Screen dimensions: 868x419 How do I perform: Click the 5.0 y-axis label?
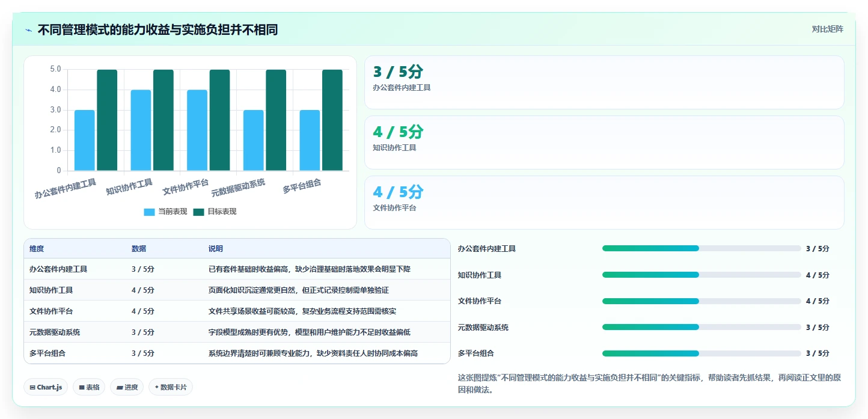coord(55,69)
